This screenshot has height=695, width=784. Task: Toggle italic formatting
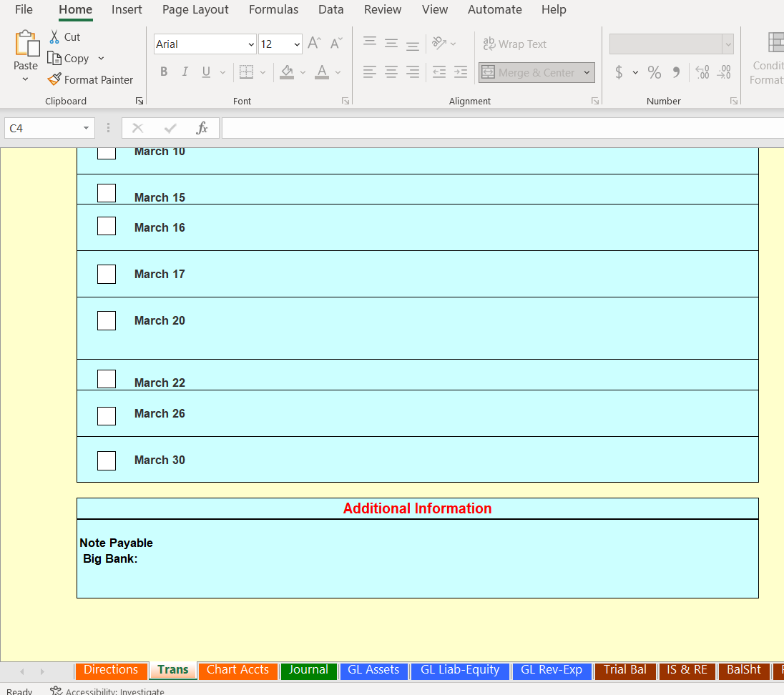pos(185,72)
